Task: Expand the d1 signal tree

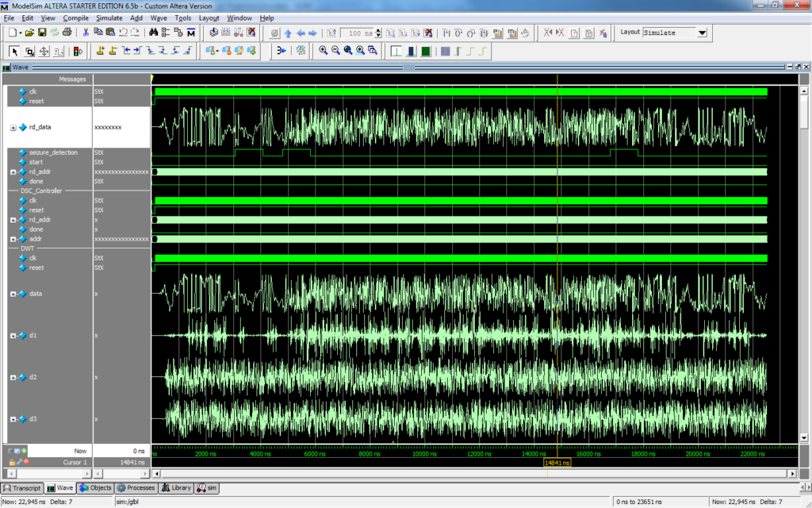Action: coord(11,335)
